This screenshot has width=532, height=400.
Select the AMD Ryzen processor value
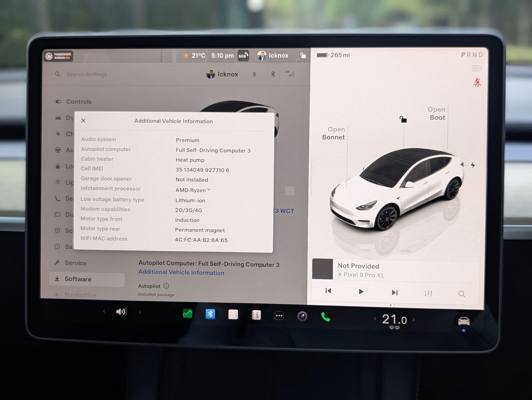(193, 190)
